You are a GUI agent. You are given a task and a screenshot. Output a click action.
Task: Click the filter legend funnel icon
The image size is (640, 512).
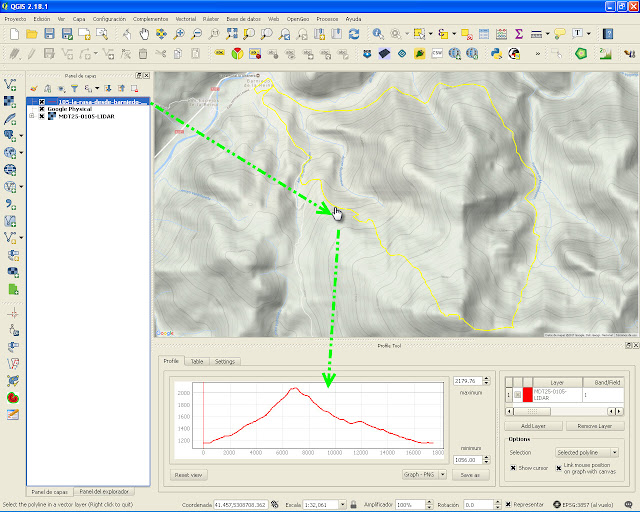click(74, 88)
